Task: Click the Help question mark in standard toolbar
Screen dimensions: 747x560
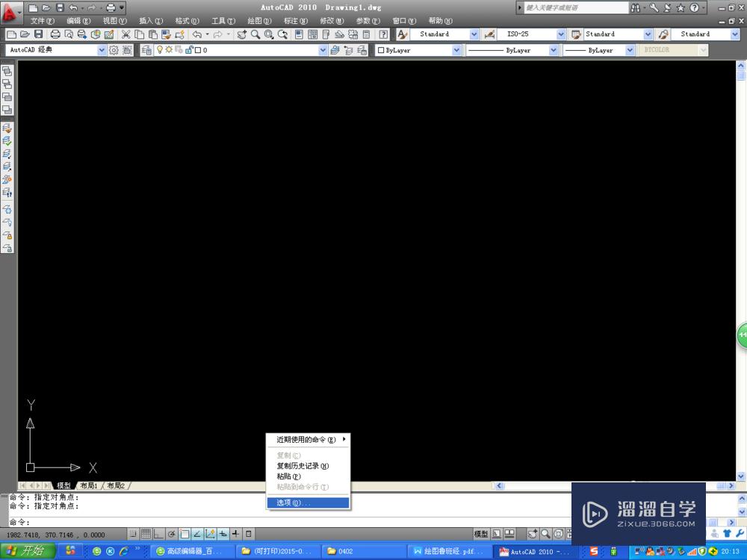Action: [383, 34]
